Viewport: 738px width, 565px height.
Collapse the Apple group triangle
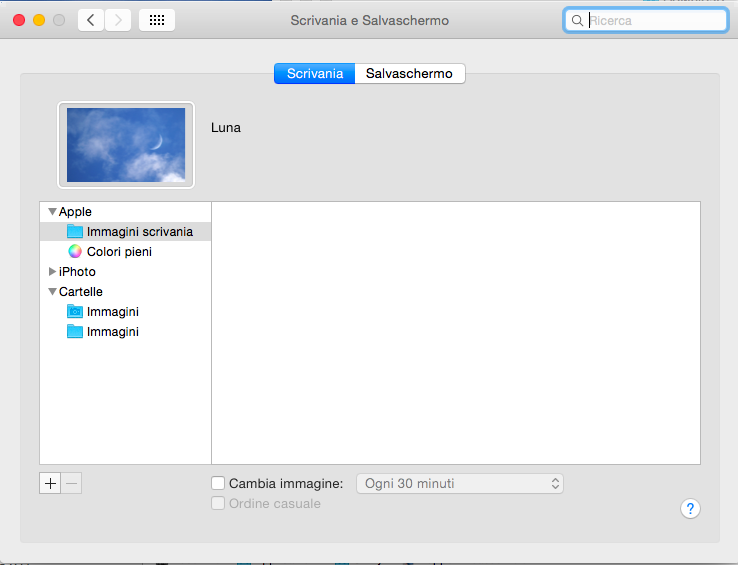[52, 211]
